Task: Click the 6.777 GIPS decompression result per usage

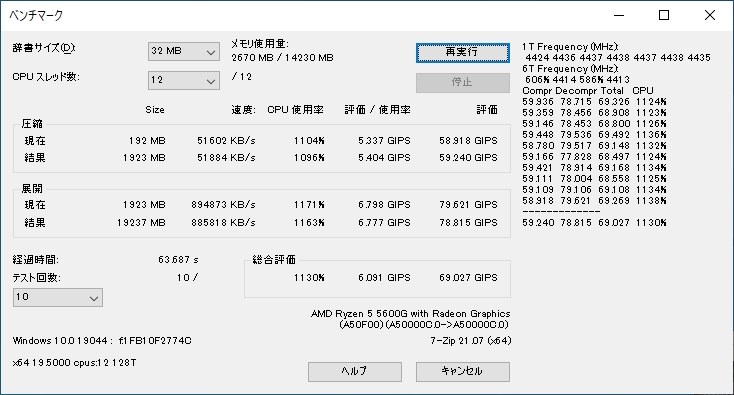Action: click(x=384, y=223)
